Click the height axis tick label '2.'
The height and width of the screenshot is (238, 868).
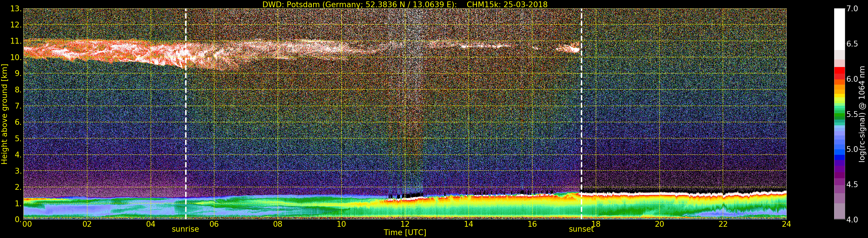click(18, 187)
